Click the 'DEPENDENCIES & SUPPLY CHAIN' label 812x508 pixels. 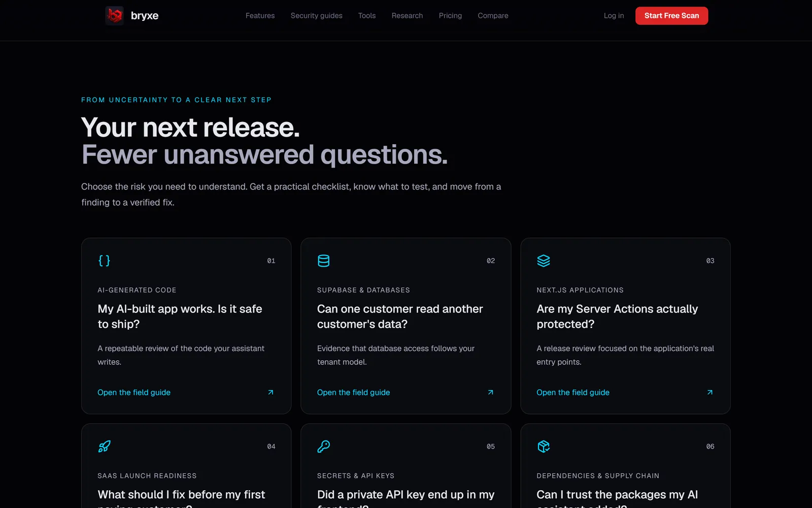pos(598,476)
